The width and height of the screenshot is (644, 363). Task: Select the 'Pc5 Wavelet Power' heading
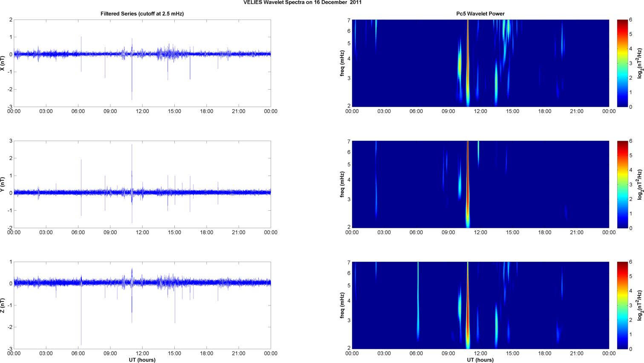click(480, 14)
